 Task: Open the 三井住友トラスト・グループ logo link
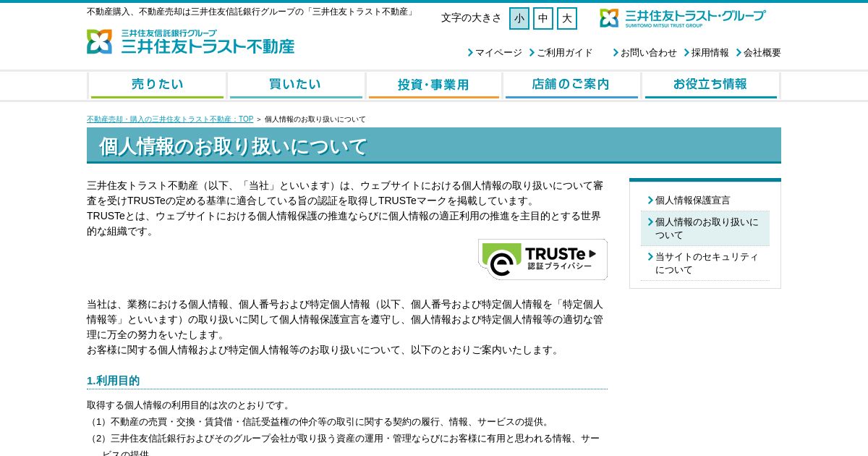click(x=683, y=18)
